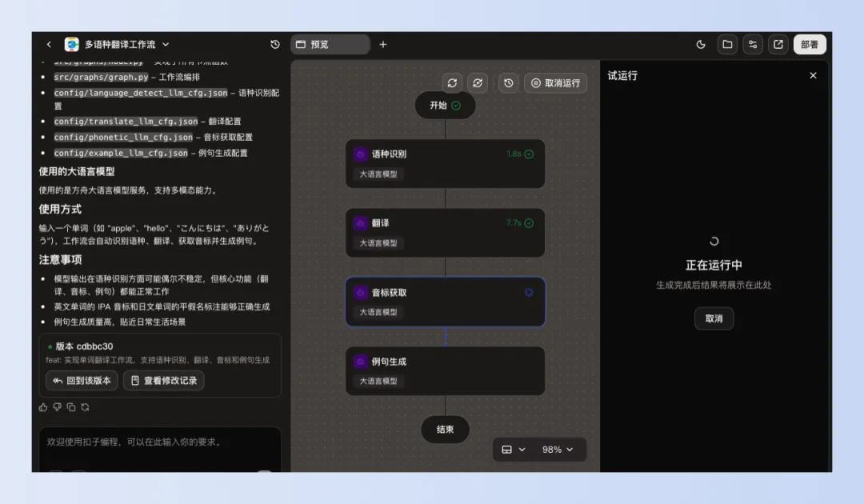Toggle dark mode moon icon
Viewport: 864px width, 504px height.
tap(701, 45)
